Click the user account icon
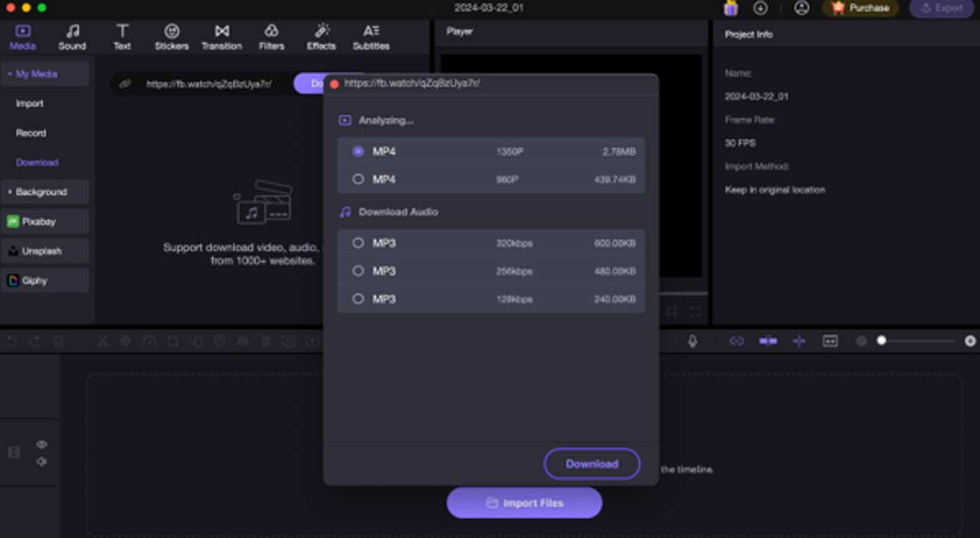The width and height of the screenshot is (980, 538). 802,8
